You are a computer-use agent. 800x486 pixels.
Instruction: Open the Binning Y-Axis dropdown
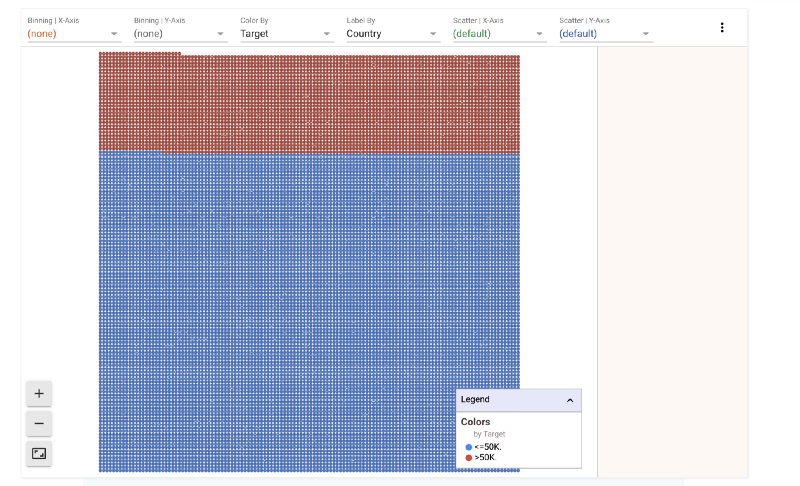180,34
